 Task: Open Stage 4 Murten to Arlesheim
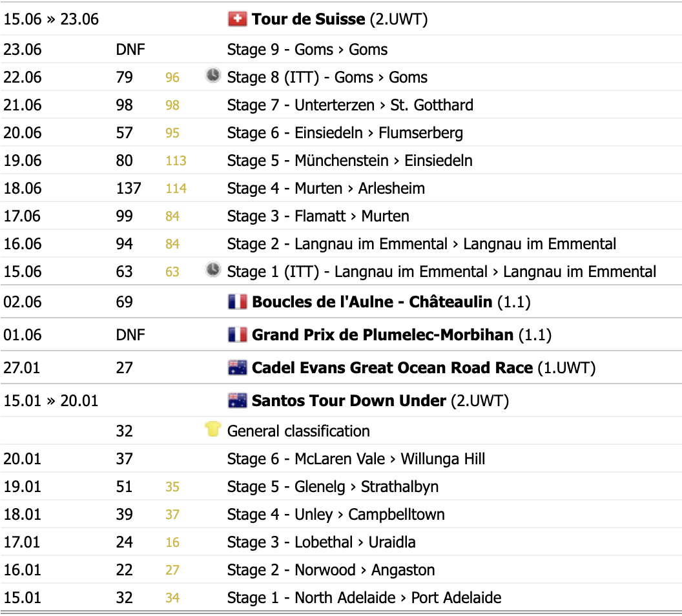click(325, 189)
